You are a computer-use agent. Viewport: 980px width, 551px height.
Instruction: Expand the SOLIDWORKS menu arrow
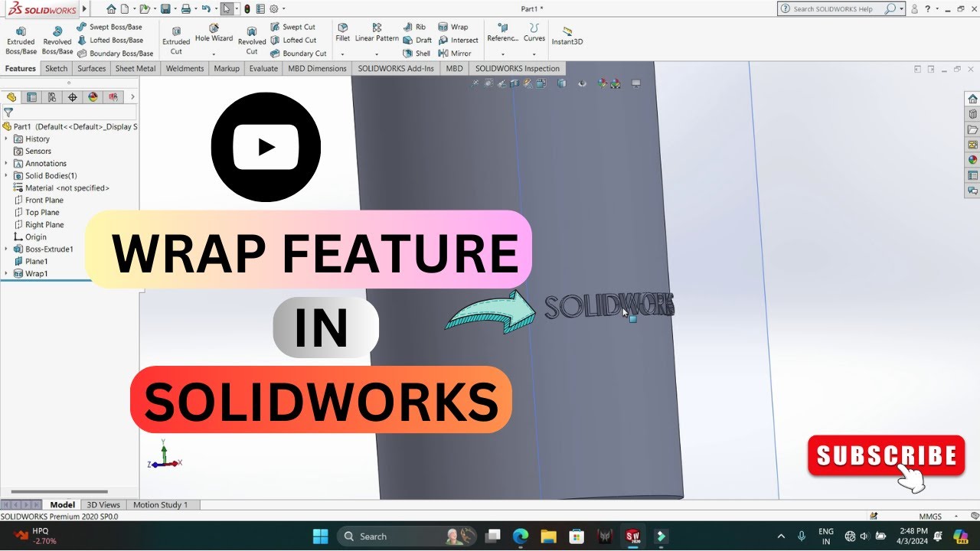click(84, 9)
